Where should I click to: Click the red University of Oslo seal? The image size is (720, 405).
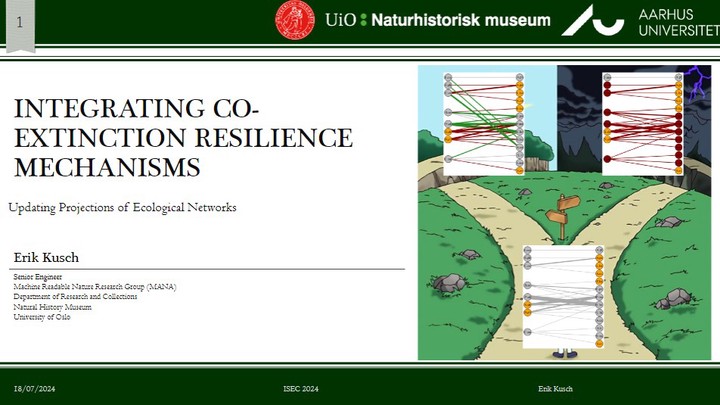pos(295,20)
